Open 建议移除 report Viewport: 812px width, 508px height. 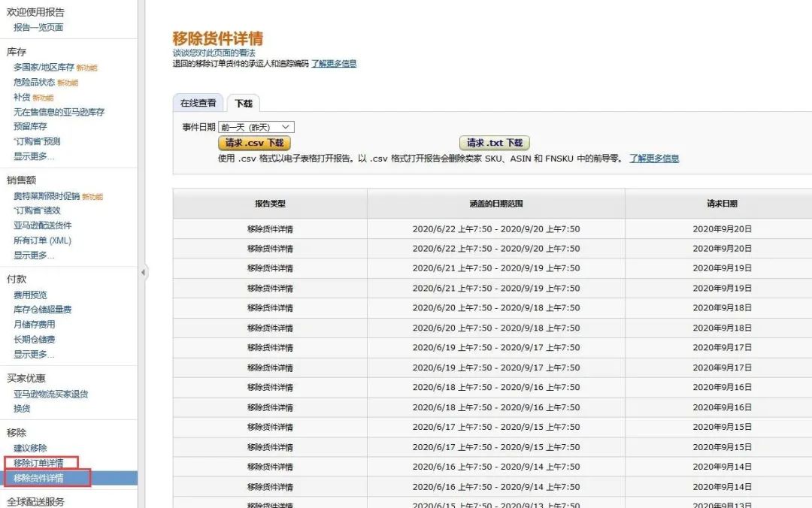click(x=30, y=449)
